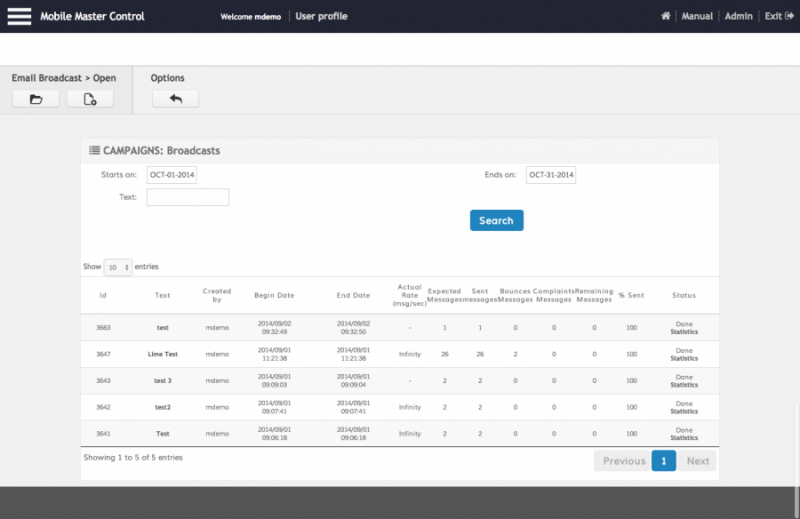Click the open folder icon button
800x519 pixels.
point(36,99)
